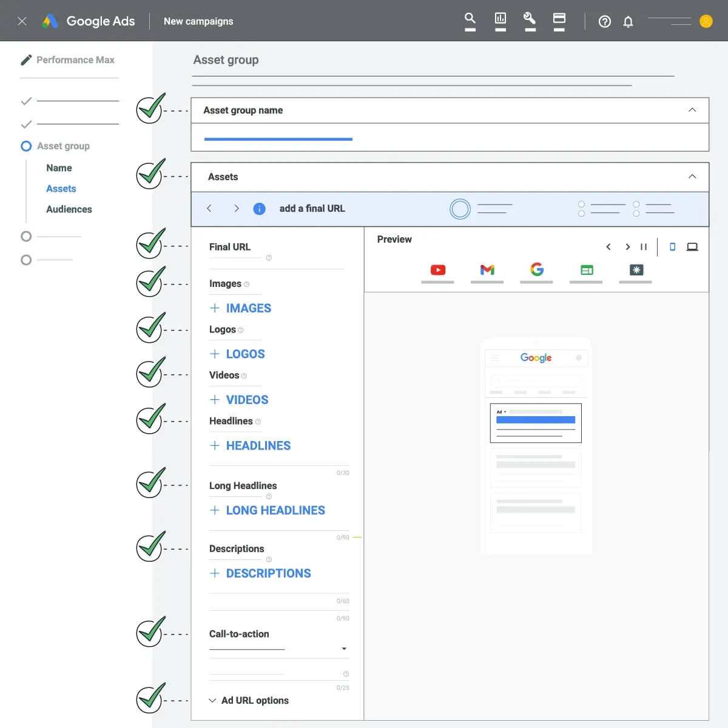Add images with the IMAGES link
The image size is (728, 728).
(x=240, y=308)
